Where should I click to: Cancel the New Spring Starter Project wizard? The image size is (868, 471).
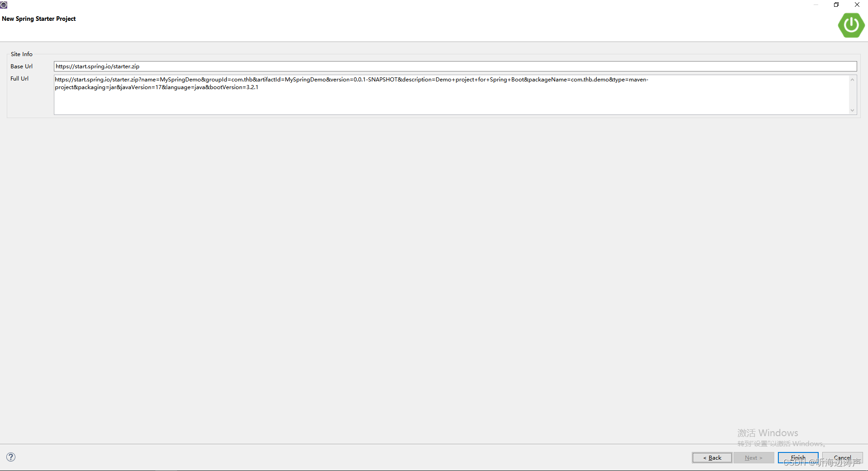click(x=842, y=458)
